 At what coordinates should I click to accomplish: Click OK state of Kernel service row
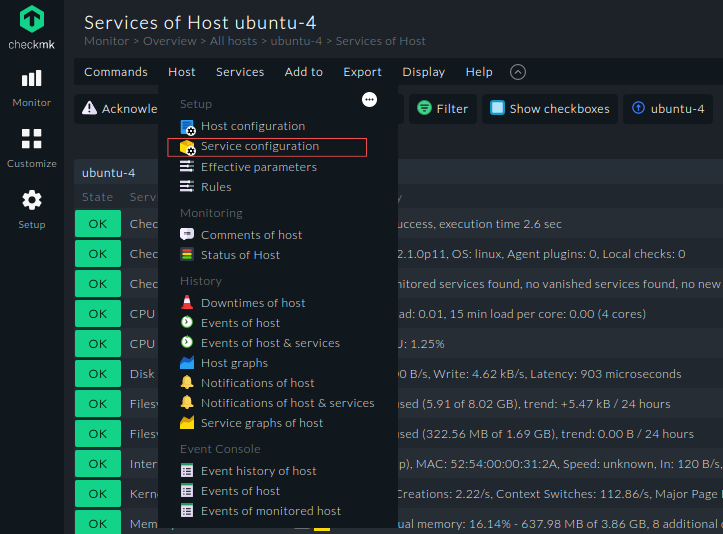(x=98, y=493)
